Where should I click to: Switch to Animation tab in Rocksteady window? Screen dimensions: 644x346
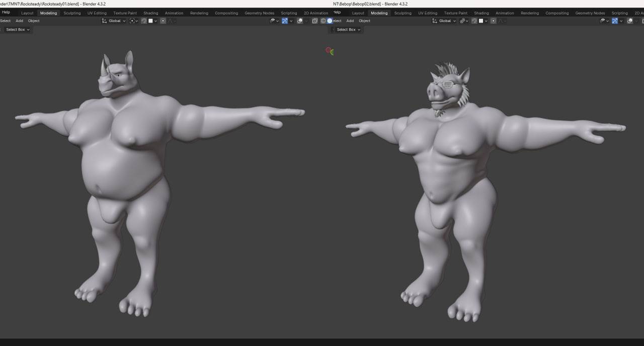(x=174, y=13)
